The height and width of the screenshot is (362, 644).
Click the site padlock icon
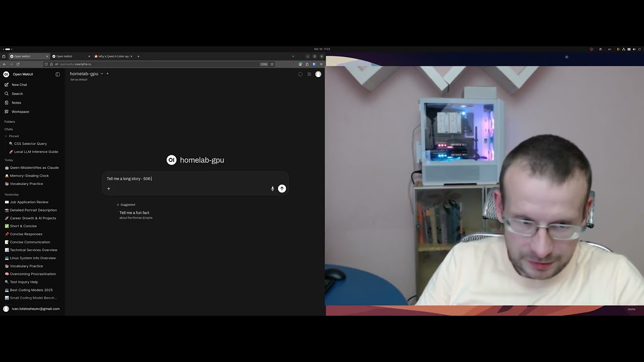pyautogui.click(x=51, y=64)
